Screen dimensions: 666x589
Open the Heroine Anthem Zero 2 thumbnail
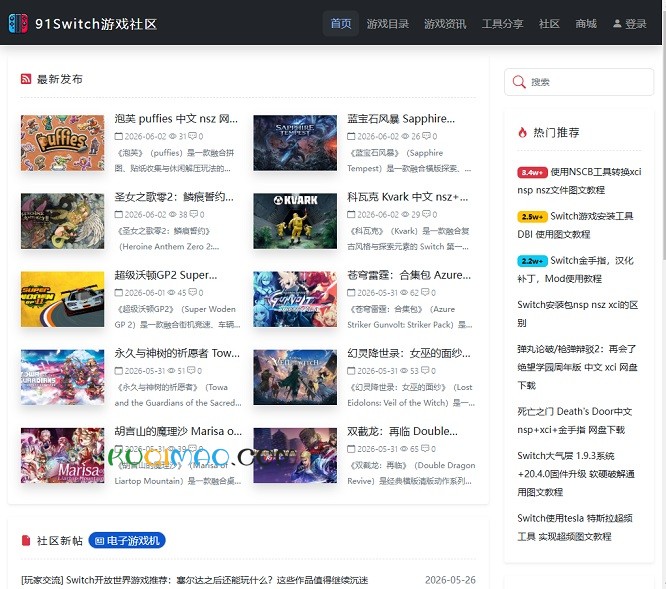[62, 221]
